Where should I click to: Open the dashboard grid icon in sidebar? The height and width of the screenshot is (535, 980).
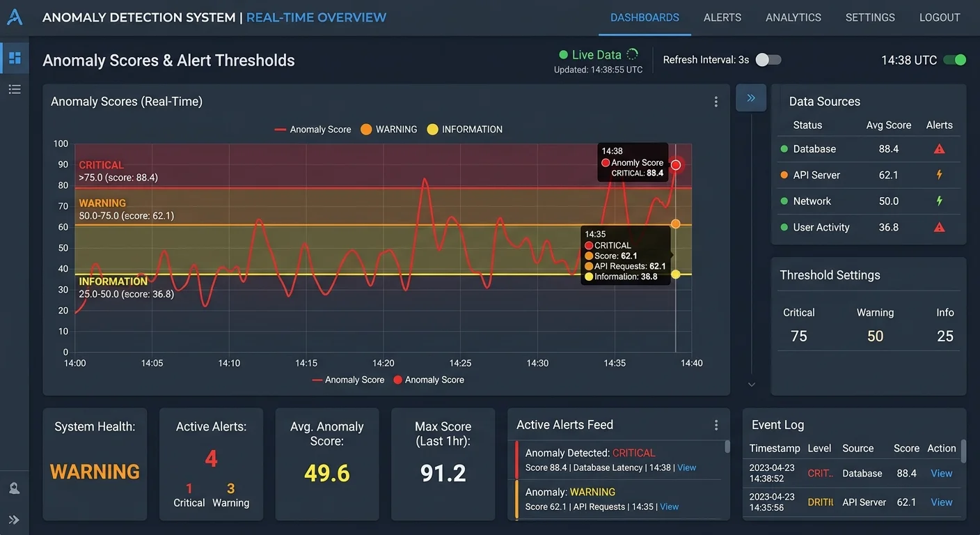tap(15, 58)
